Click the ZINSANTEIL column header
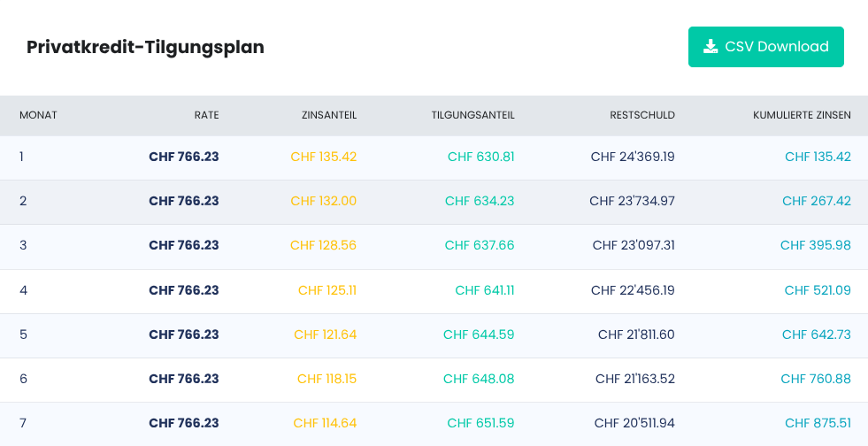 pyautogui.click(x=329, y=115)
